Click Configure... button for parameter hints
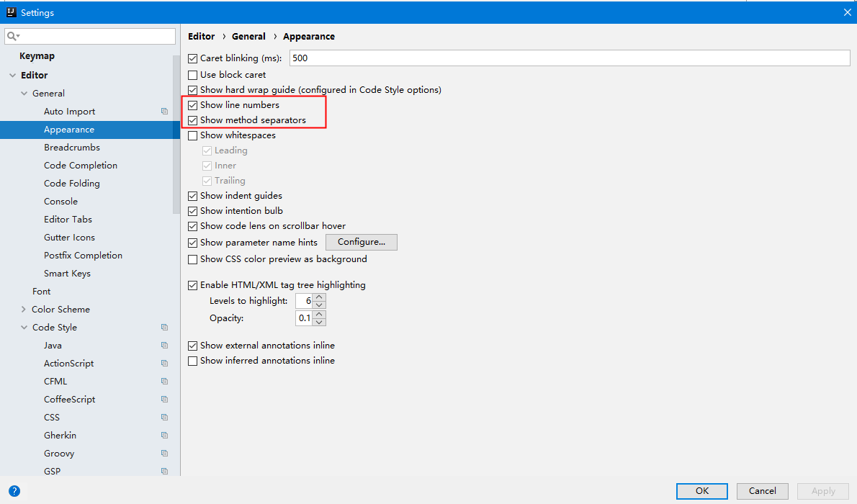This screenshot has height=504, width=857. (x=362, y=242)
